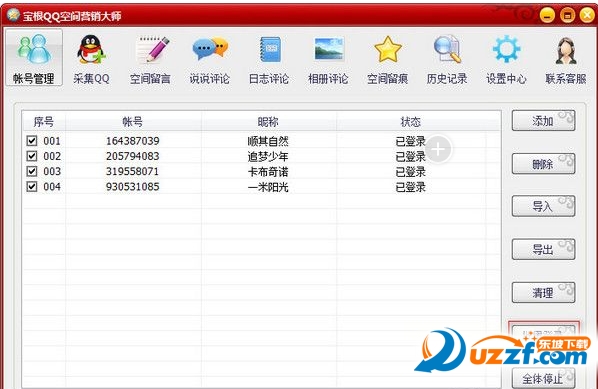Uncheck the checkbox for account 001

pos(32,141)
